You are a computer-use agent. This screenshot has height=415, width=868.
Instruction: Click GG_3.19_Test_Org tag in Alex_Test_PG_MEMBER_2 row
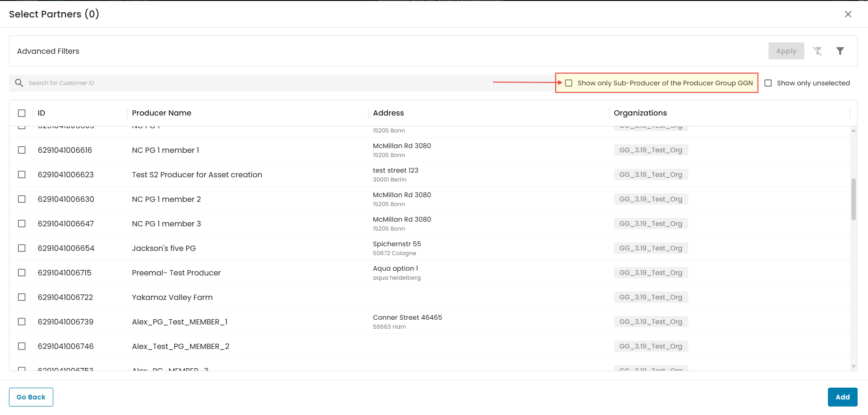tap(651, 346)
